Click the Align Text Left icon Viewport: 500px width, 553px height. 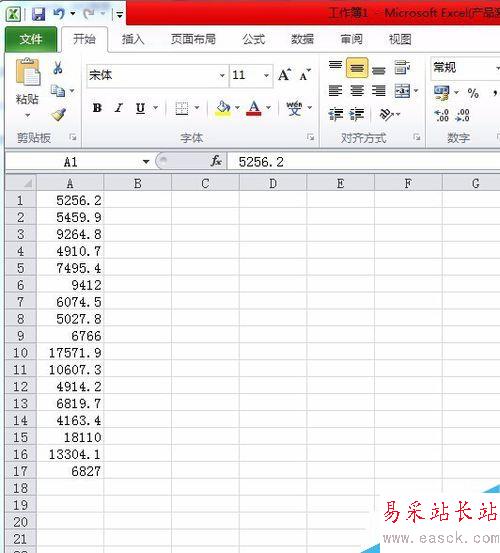335,91
